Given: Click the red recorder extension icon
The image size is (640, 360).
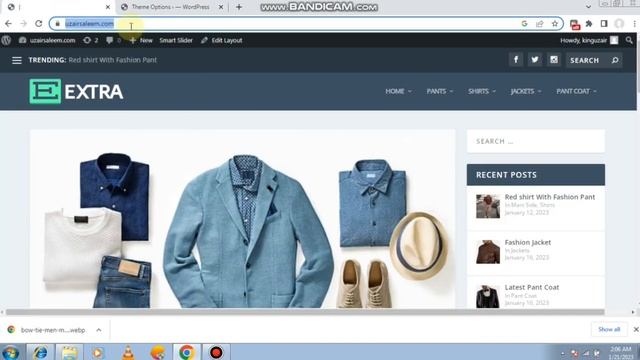Looking at the screenshot, I should pyautogui.click(x=574, y=24).
